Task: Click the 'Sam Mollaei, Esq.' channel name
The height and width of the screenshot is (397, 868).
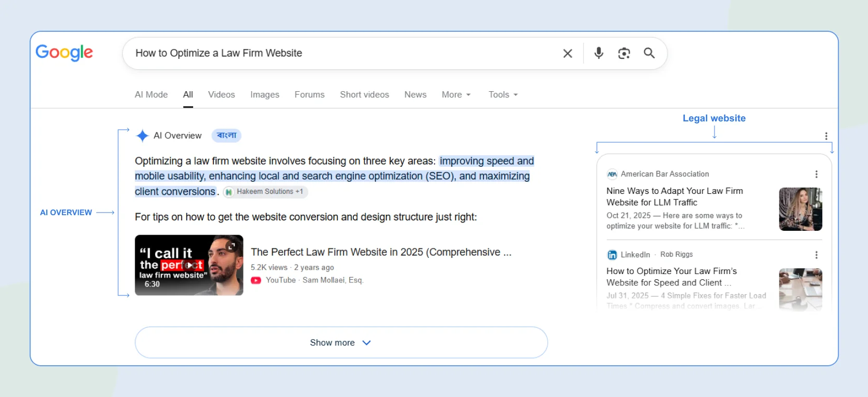Action: 333,280
